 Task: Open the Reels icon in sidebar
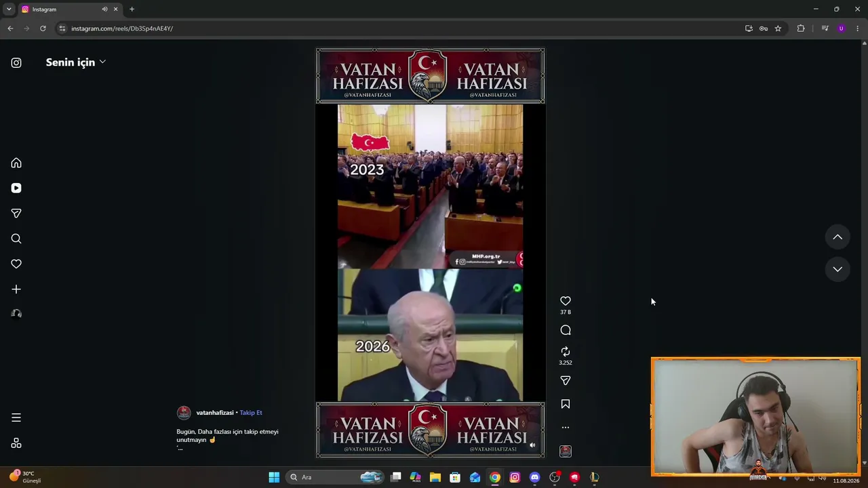[16, 188]
